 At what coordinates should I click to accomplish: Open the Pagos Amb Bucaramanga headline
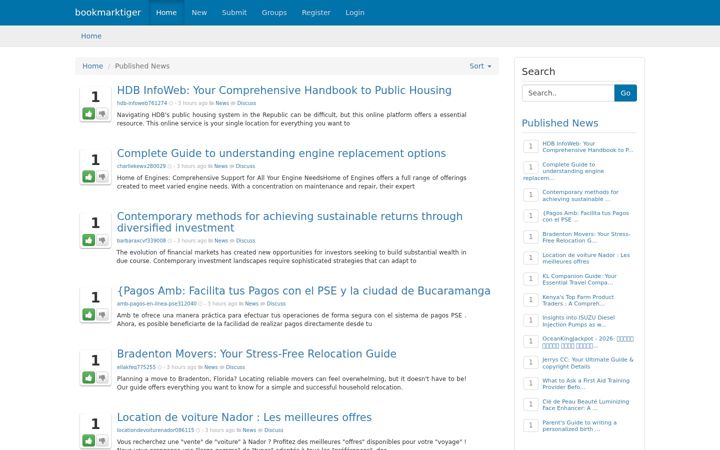tap(304, 291)
